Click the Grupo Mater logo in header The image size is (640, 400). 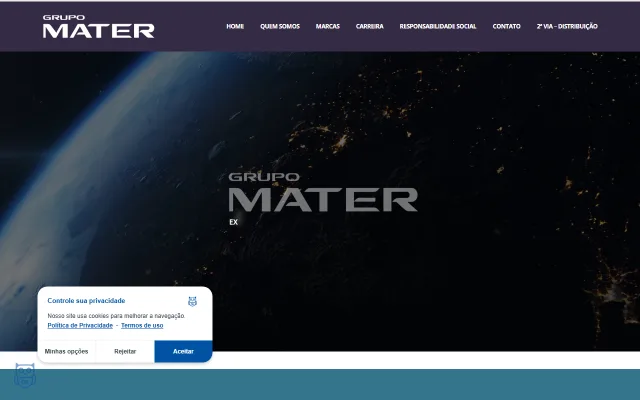click(98, 27)
